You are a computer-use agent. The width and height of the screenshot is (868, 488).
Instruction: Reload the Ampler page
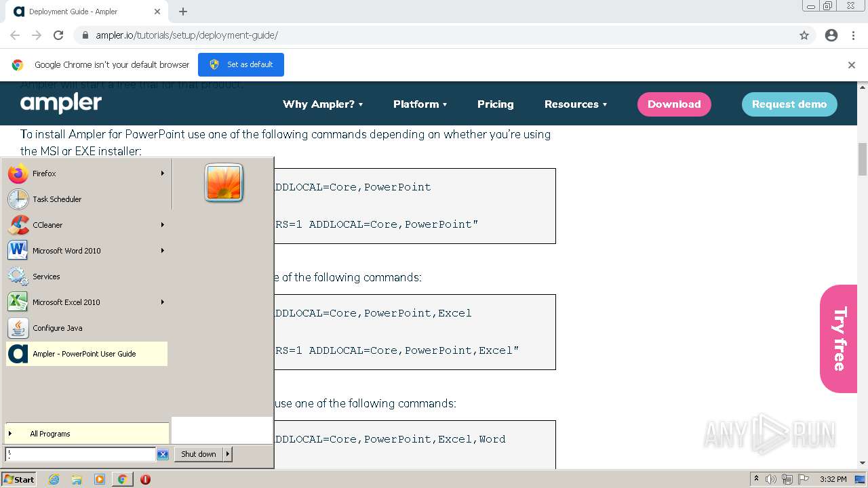58,35
